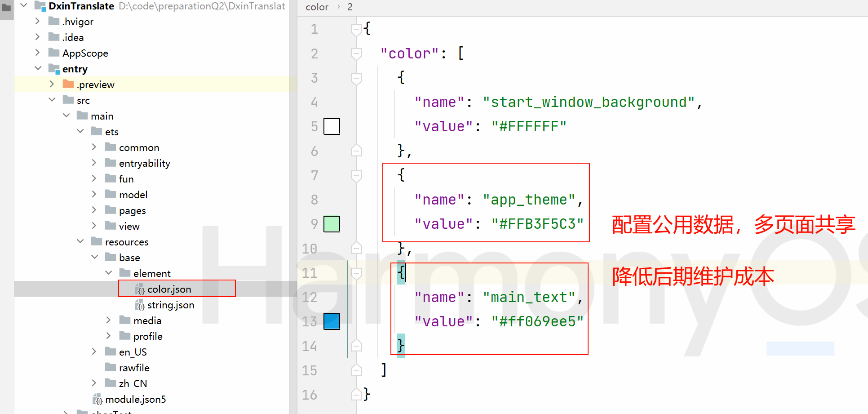The image size is (868, 414).
Task: Fold the object starting at line 3
Action: 356,79
